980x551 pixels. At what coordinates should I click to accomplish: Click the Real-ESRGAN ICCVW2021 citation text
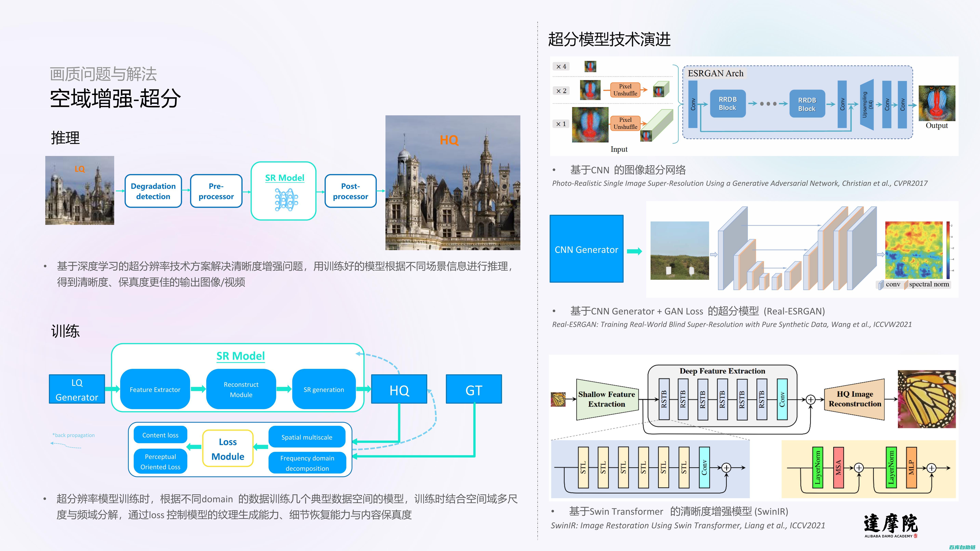[x=732, y=324]
